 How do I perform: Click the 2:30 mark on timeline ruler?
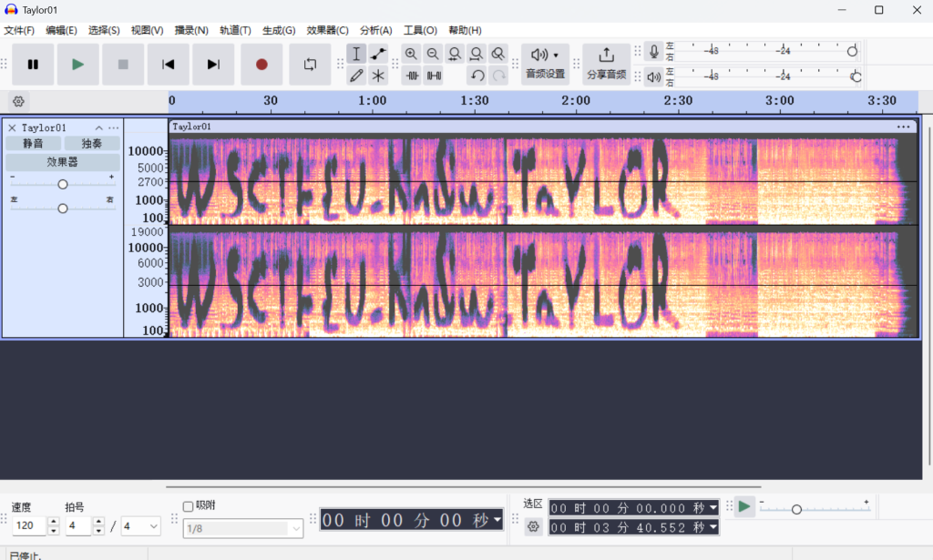(678, 100)
